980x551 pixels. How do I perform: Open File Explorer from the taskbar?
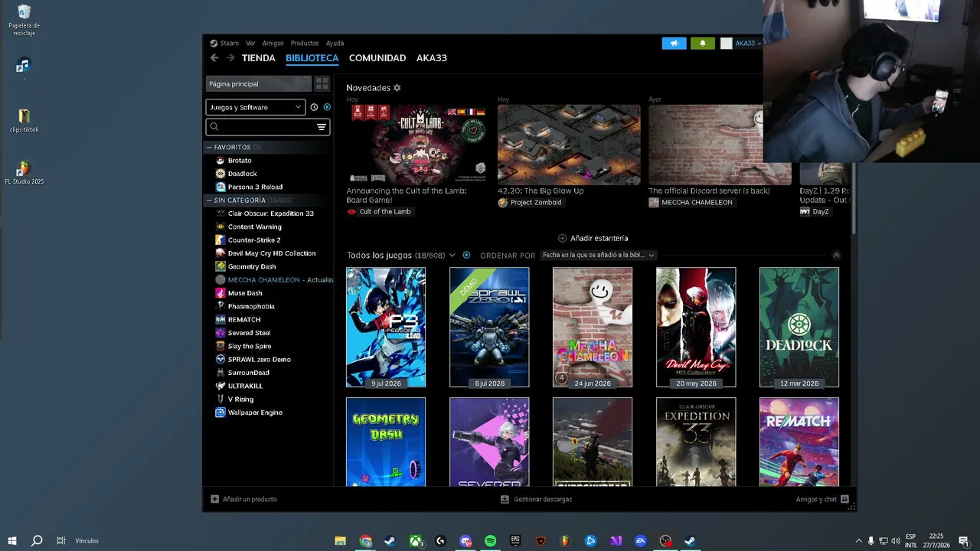point(341,541)
